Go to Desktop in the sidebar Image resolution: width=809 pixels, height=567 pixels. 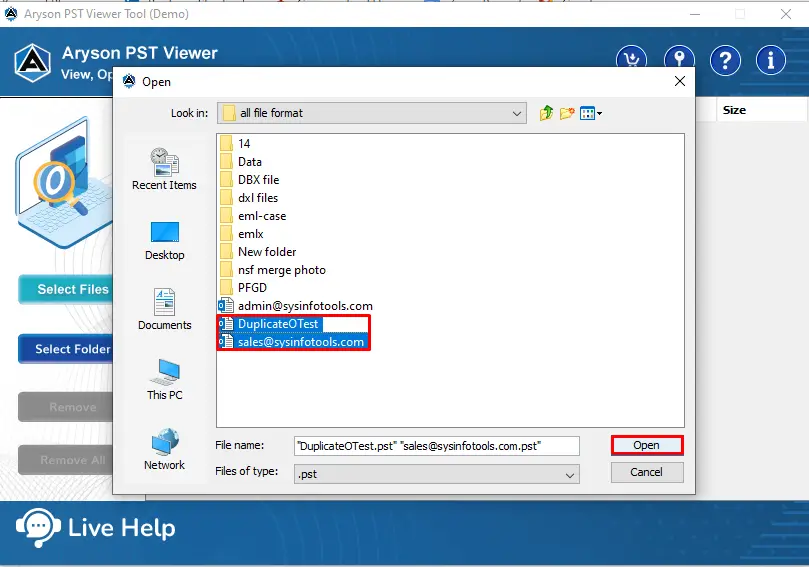pyautogui.click(x=164, y=240)
